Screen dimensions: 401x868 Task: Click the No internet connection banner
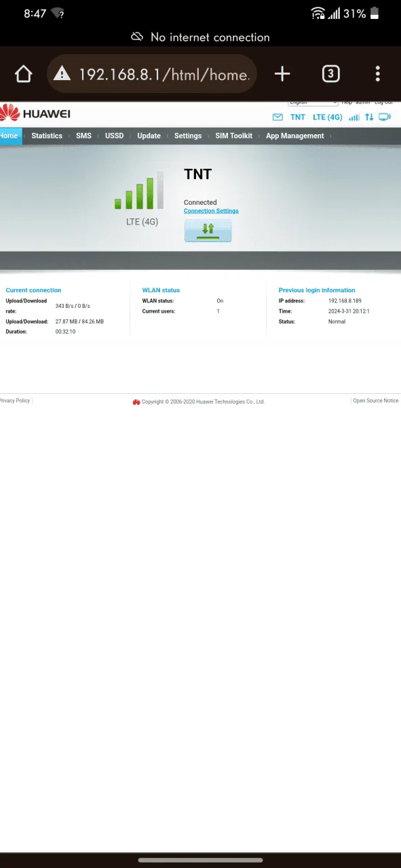(x=200, y=37)
